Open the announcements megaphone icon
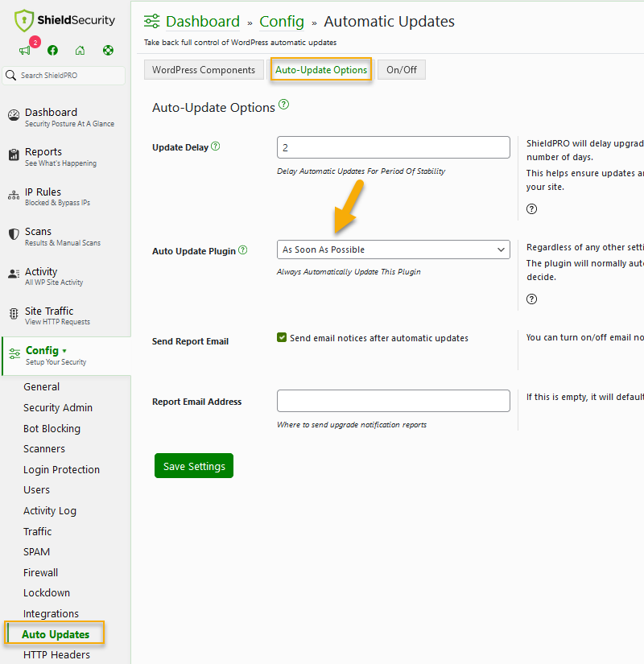 point(25,51)
